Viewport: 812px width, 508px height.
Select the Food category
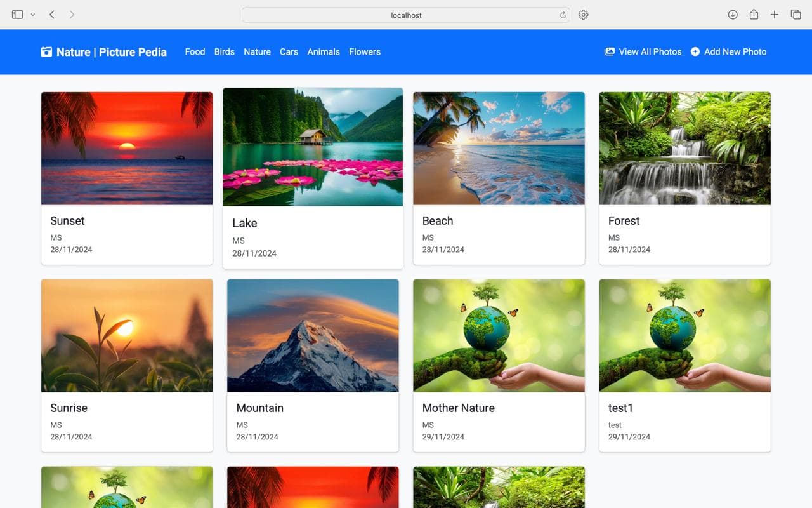coord(195,52)
